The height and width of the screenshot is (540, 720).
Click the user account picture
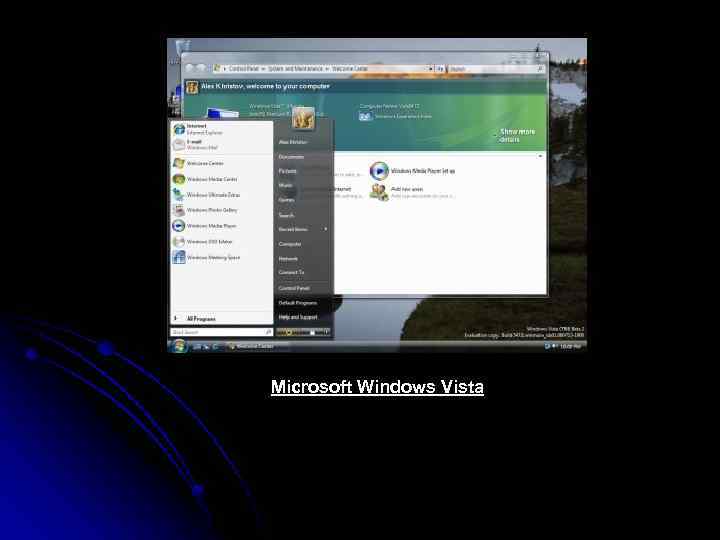304,118
